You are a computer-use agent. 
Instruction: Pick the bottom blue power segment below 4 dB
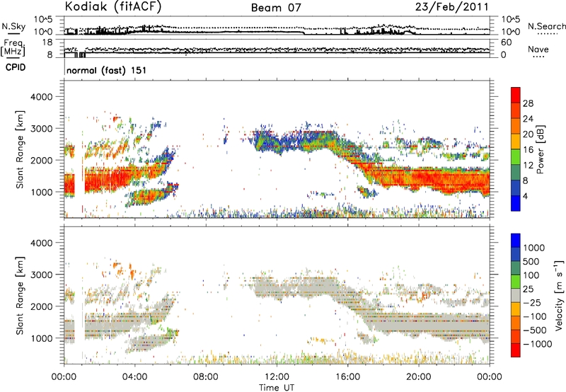tap(516, 203)
